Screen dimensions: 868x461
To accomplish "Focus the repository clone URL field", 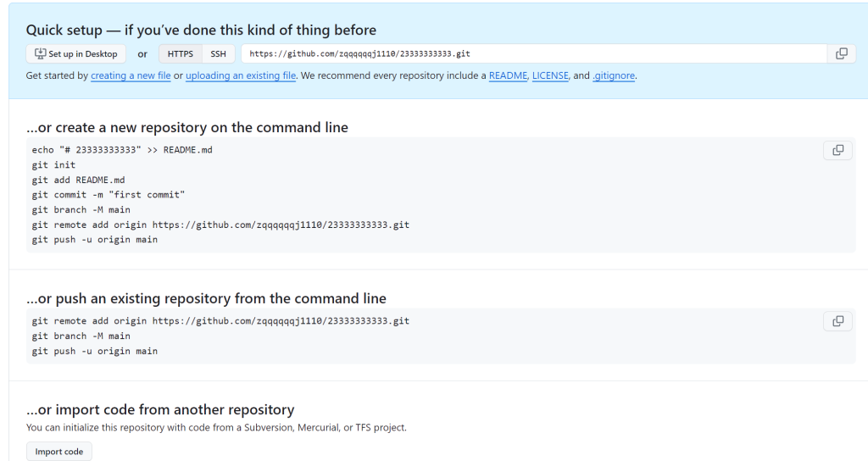I will tap(534, 53).
